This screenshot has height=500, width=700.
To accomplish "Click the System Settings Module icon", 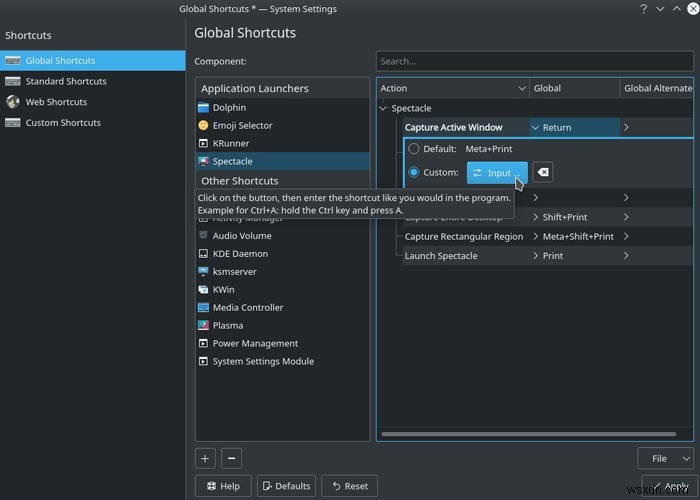I will click(x=203, y=361).
